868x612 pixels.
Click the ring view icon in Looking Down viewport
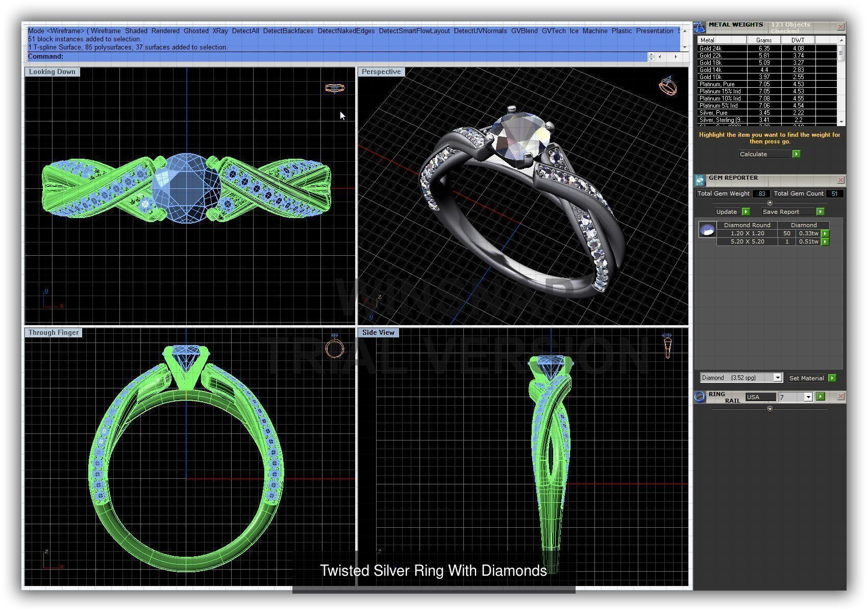tap(335, 88)
